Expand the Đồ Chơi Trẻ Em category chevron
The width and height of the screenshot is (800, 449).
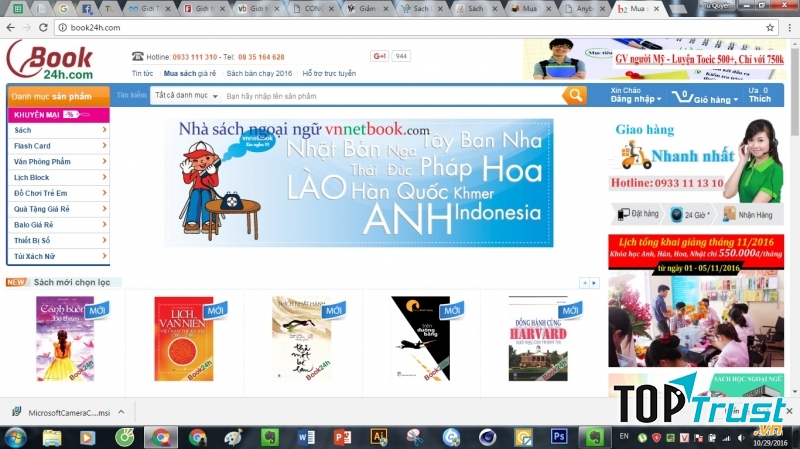pyautogui.click(x=104, y=193)
